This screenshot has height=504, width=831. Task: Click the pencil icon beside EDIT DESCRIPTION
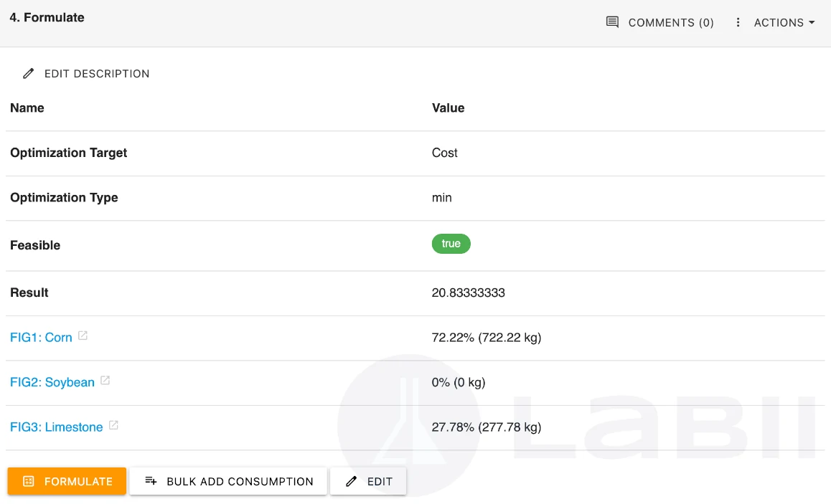click(28, 73)
